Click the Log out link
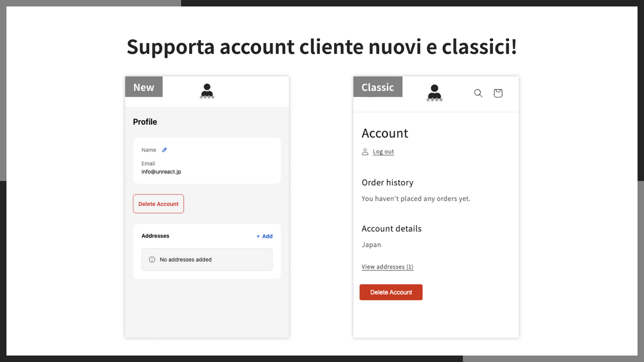The width and height of the screenshot is (644, 362). 383,152
